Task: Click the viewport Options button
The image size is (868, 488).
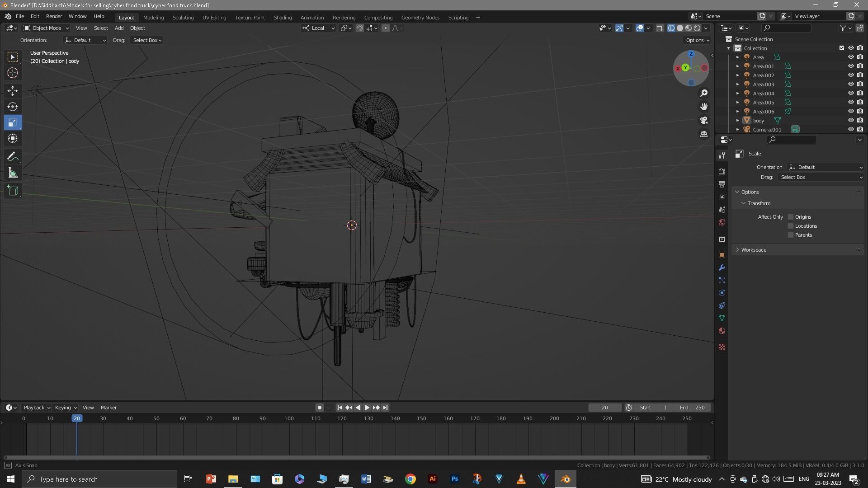Action: (697, 40)
